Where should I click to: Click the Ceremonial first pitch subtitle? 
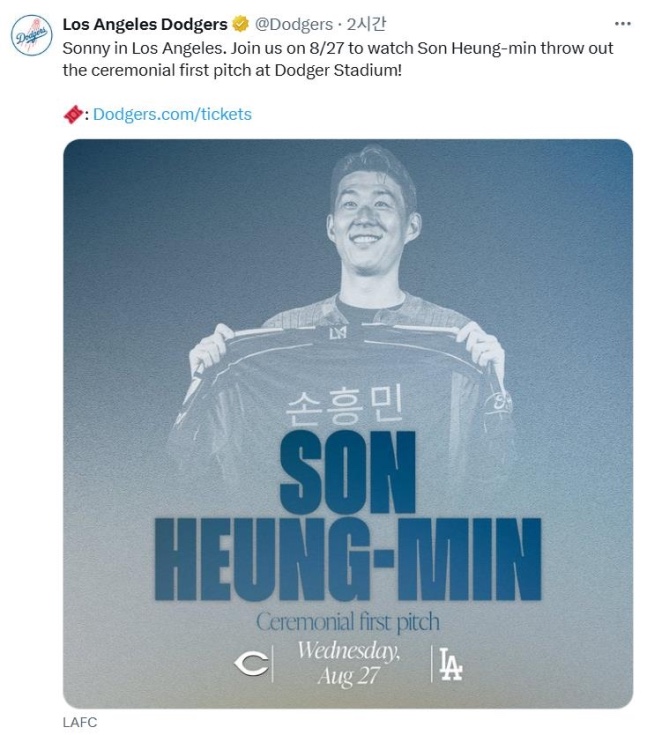click(348, 622)
